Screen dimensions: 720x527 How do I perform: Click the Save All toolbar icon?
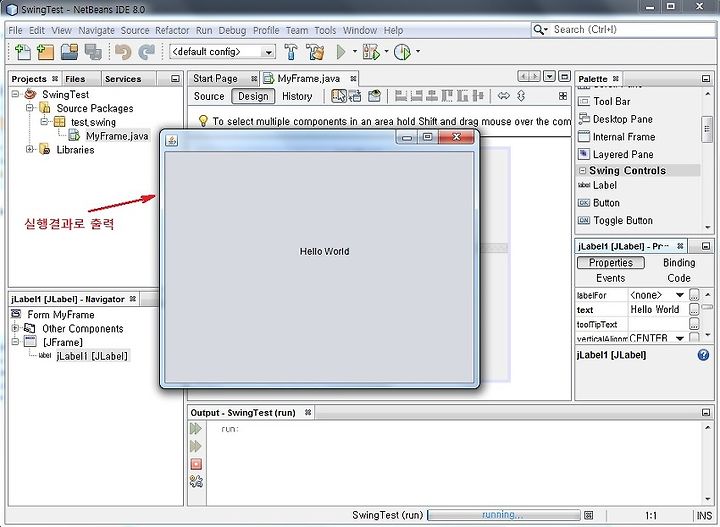click(x=93, y=52)
